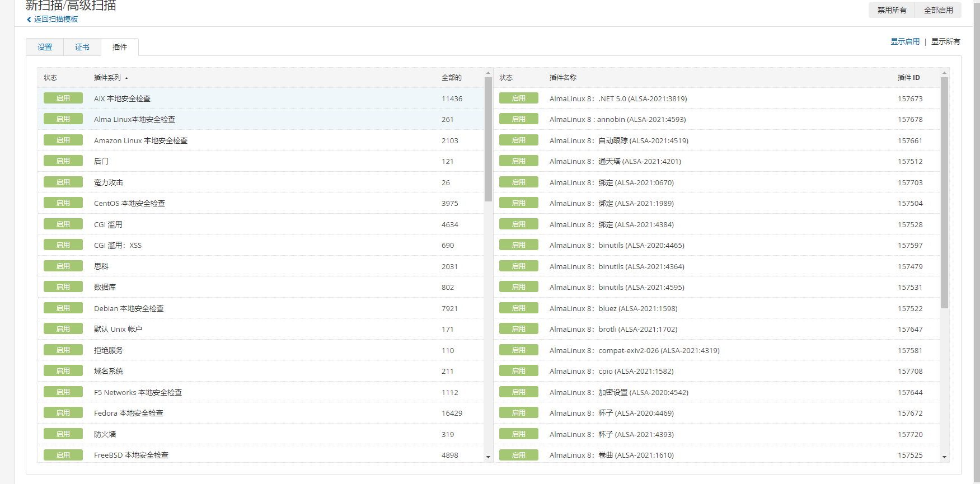Screen dimensions: 980x484
Task: Click scroll-down arrow of plugin name list
Action: (x=944, y=457)
